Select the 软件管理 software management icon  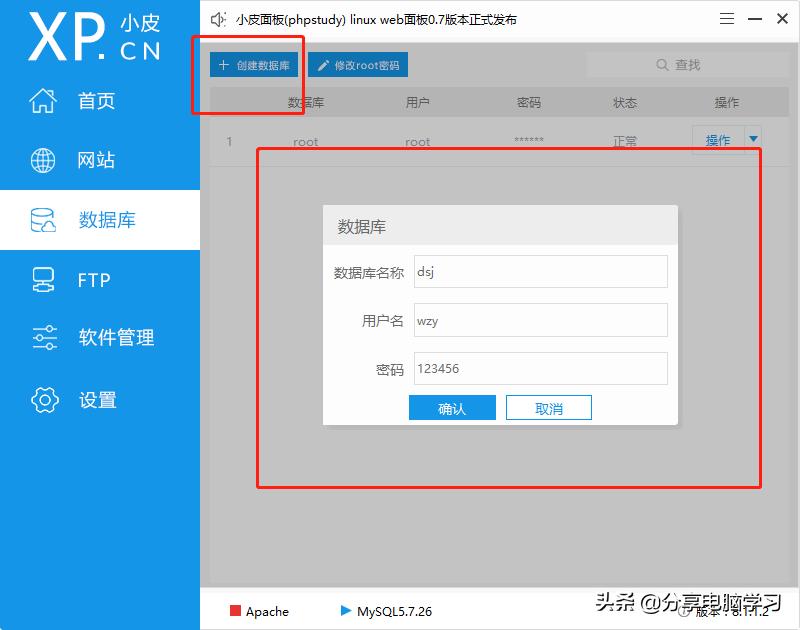[44, 338]
